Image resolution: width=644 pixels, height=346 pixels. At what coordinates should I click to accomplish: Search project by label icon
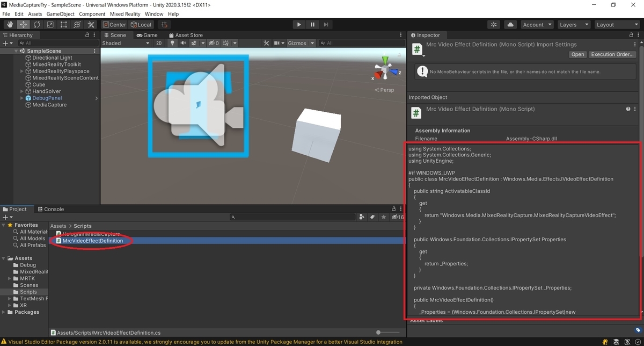372,217
